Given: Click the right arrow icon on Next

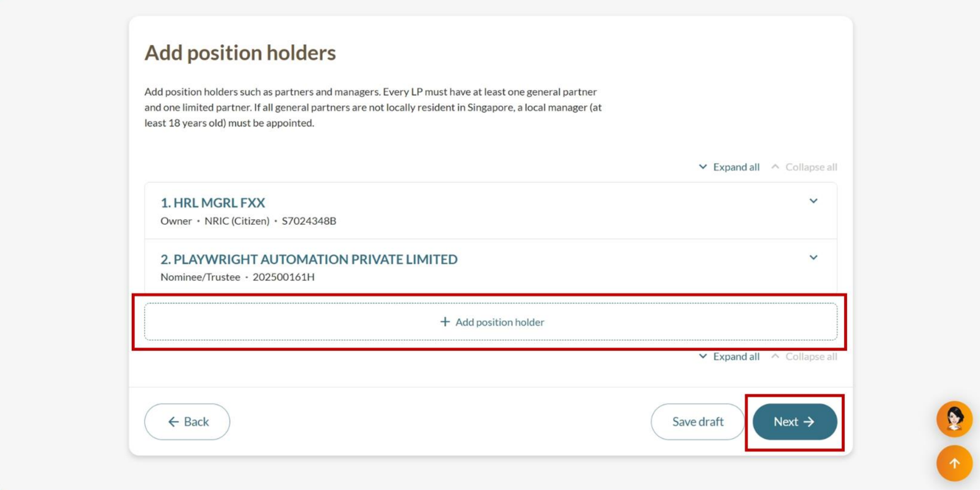Looking at the screenshot, I should tap(809, 422).
